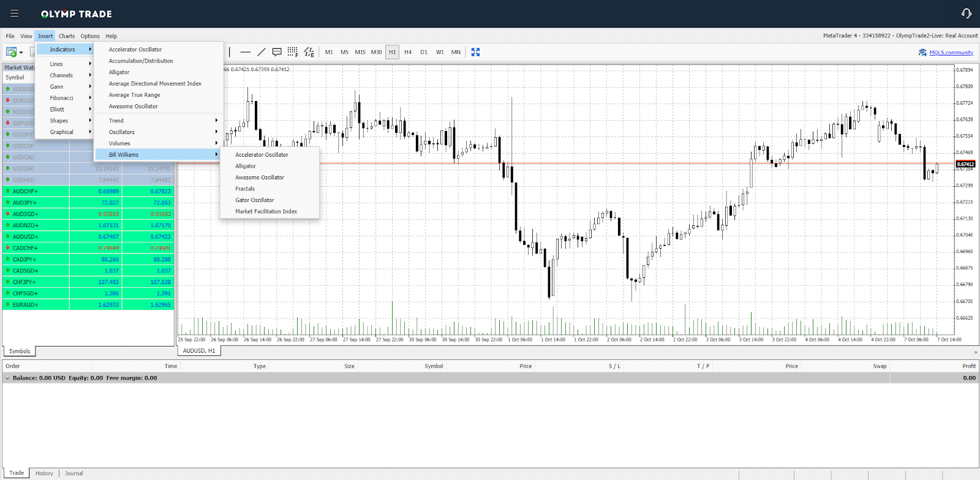Open the Symbols tab in Market Watch
The width and height of the screenshot is (980, 480).
pyautogui.click(x=20, y=351)
